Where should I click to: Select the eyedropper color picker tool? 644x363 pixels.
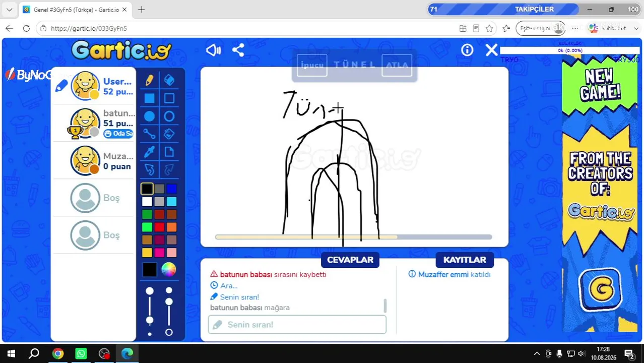pyautogui.click(x=150, y=152)
